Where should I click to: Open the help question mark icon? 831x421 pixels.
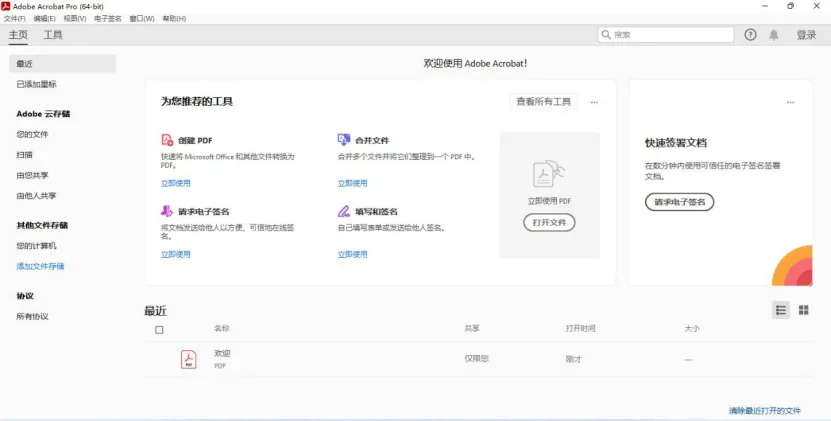click(x=750, y=35)
